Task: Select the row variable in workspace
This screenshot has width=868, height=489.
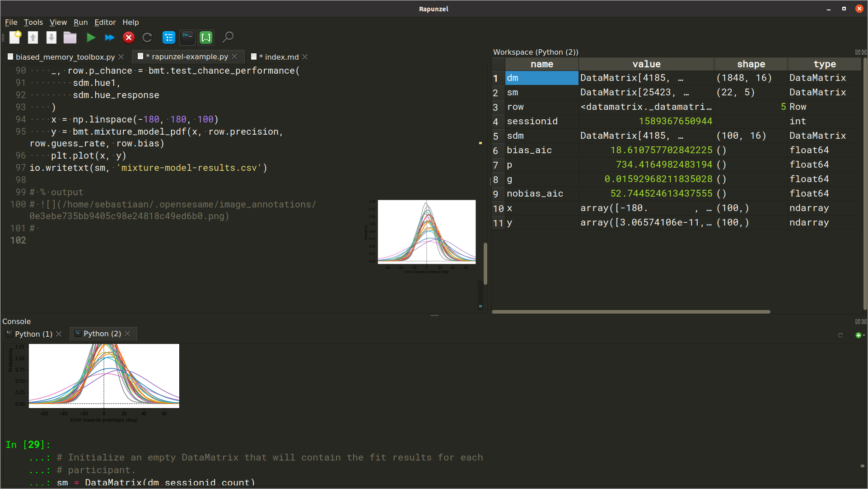Action: pyautogui.click(x=541, y=107)
